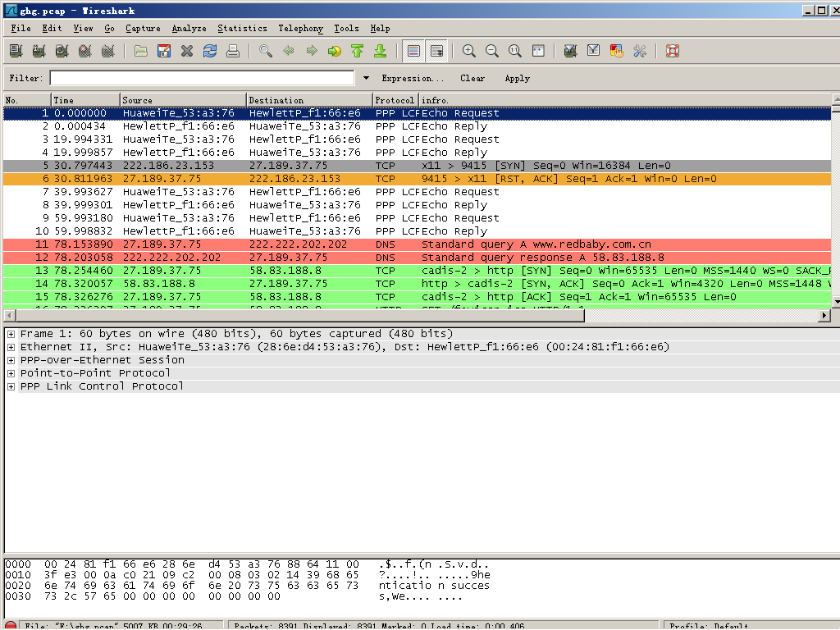Sort by Time column header
Image resolution: width=840 pixels, height=630 pixels.
click(x=85, y=100)
